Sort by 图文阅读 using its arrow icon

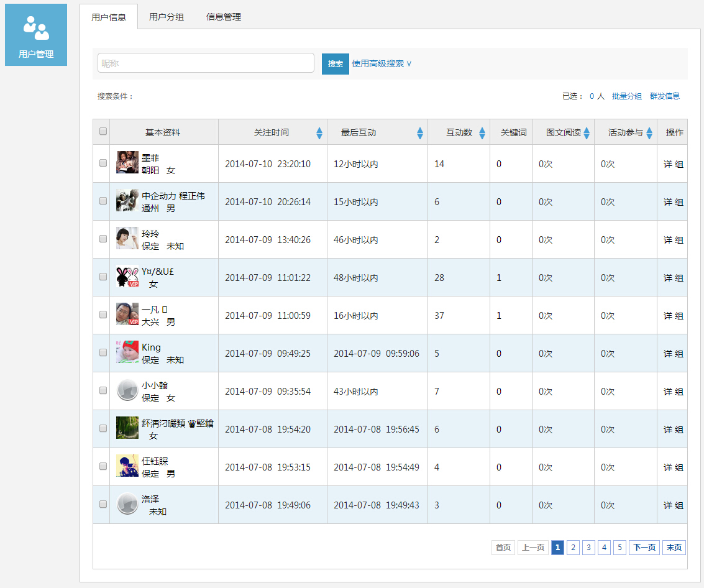point(587,133)
